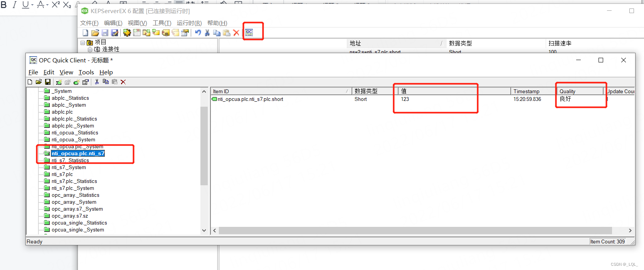This screenshot has width=644, height=270.
Task: Select the nti_opcua.plc.nti_s7 group
Action: coord(78,154)
